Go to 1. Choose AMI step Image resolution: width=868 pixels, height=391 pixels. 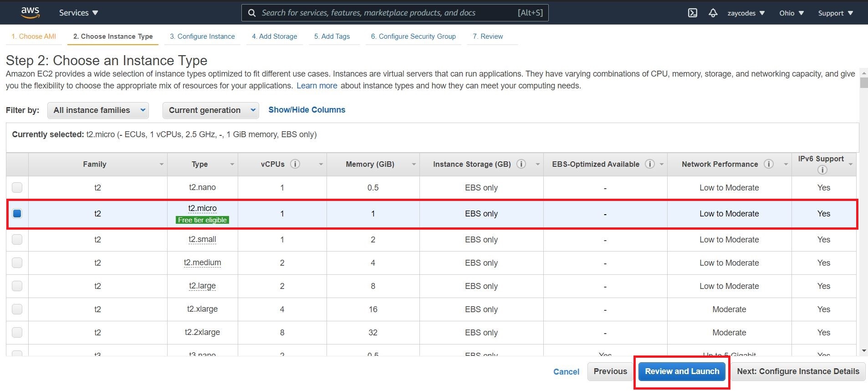[x=34, y=36]
